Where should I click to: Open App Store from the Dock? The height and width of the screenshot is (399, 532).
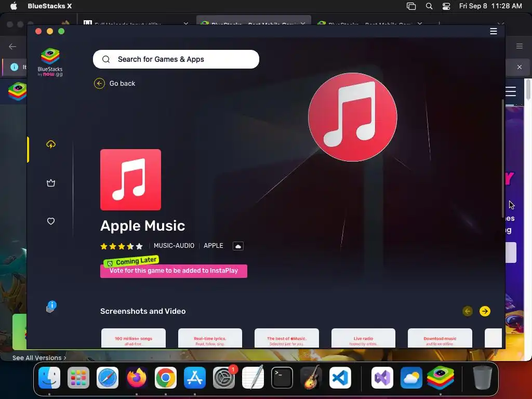pos(195,378)
